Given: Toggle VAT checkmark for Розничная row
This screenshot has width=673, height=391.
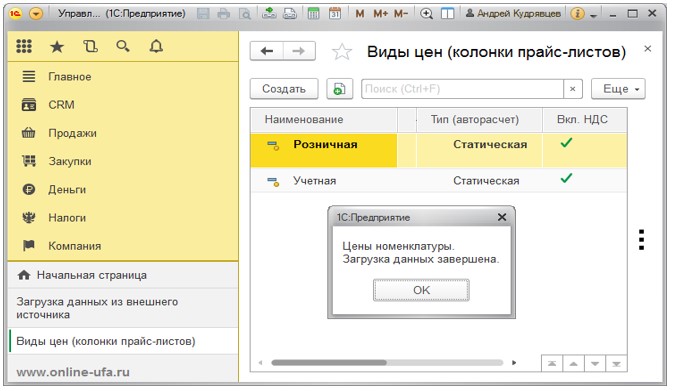Looking at the screenshot, I should coord(567,143).
